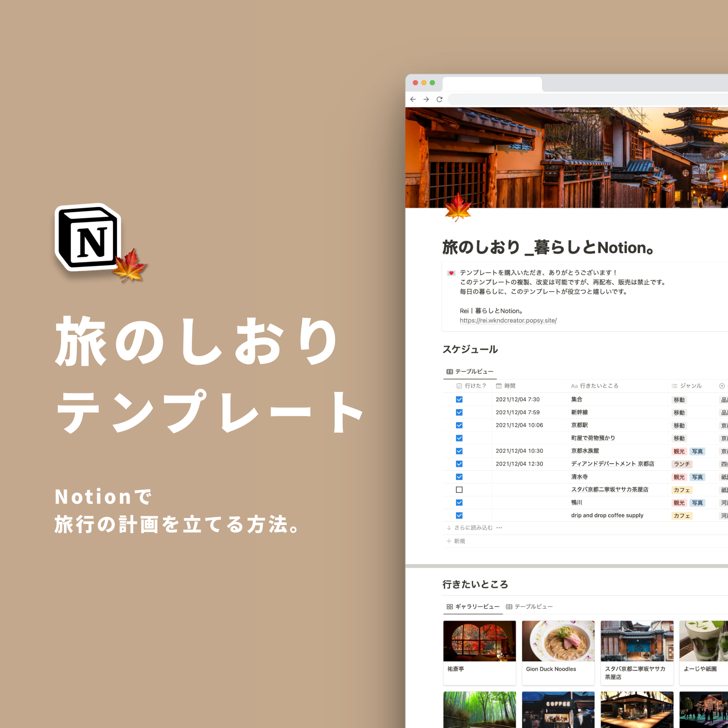Click the 観光 tag in 京都水族館 row
The width and height of the screenshot is (728, 728).
click(679, 452)
